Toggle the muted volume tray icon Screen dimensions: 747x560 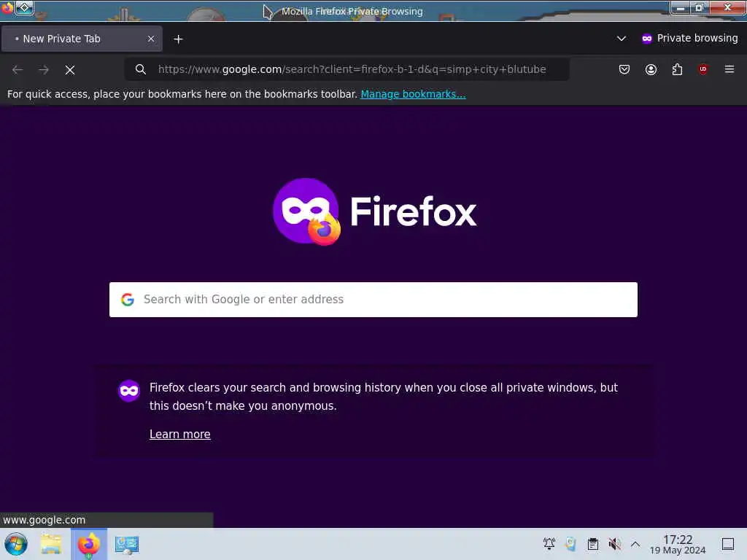pos(614,544)
